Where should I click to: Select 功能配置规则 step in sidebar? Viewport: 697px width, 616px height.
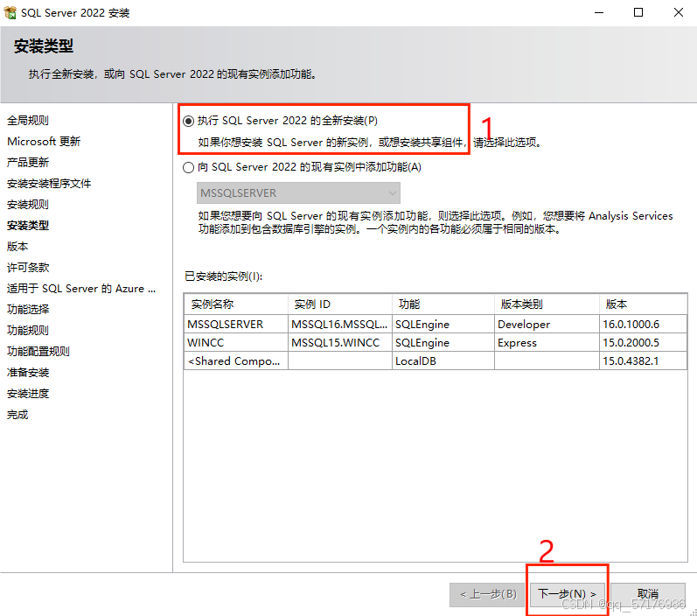click(38, 352)
